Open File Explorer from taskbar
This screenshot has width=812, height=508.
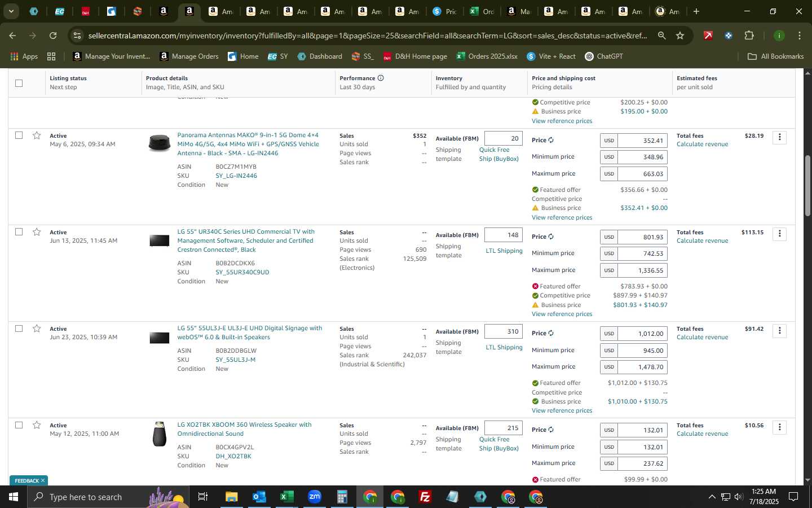point(231,497)
